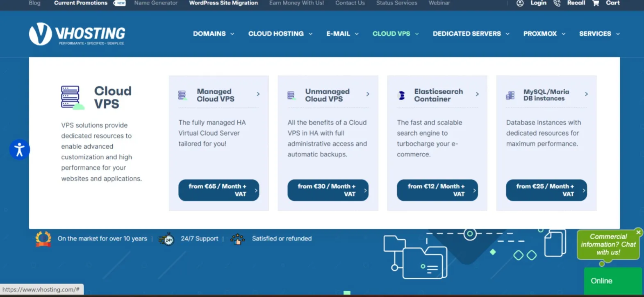Screen dimensions: 644x297
Task: Click the Managed Cloud VPS icon
Action: point(182,95)
